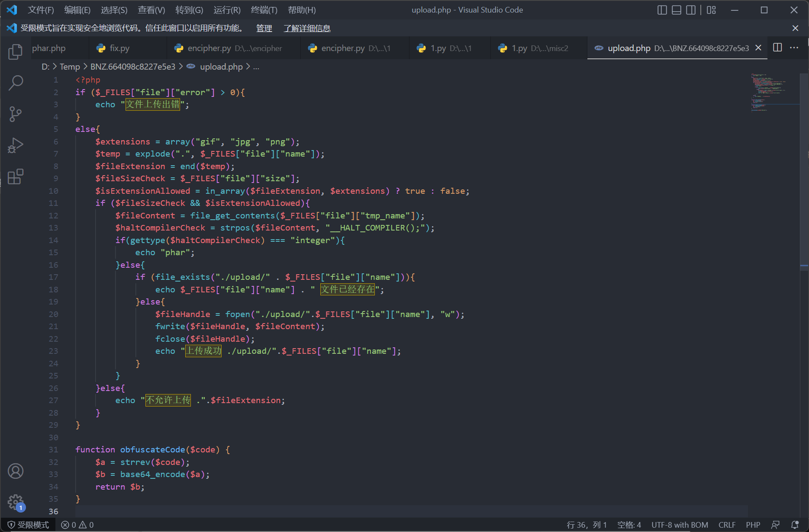This screenshot has width=809, height=532.
Task: Open the 终端(T) menu
Action: pos(264,10)
